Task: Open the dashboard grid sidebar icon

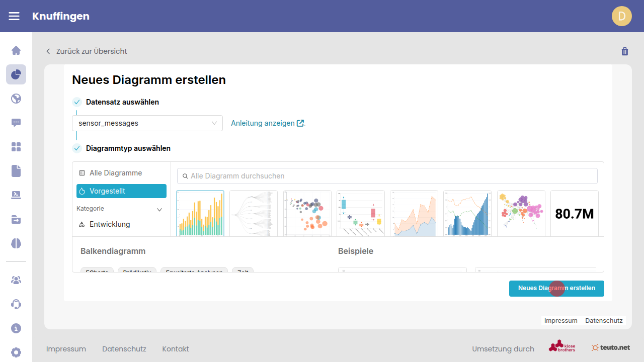Action: click(16, 147)
